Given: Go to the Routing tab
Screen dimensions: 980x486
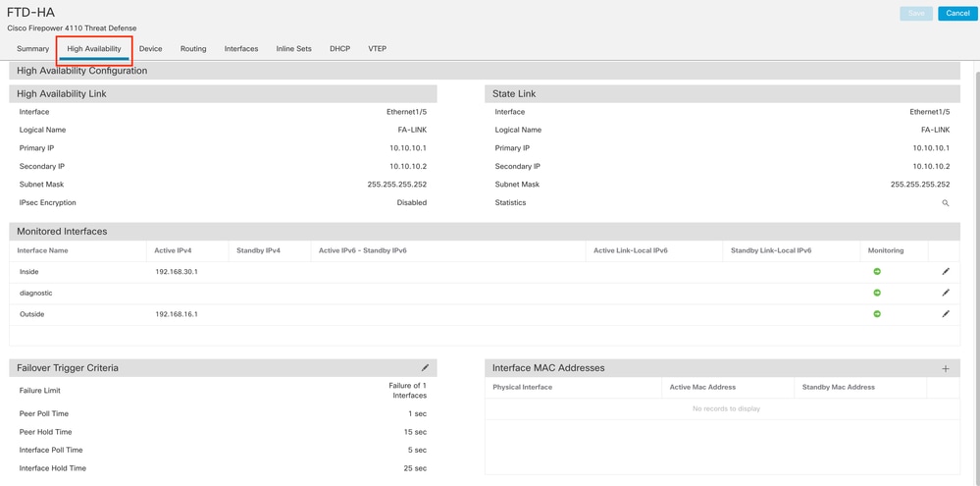Looking at the screenshot, I should (193, 48).
